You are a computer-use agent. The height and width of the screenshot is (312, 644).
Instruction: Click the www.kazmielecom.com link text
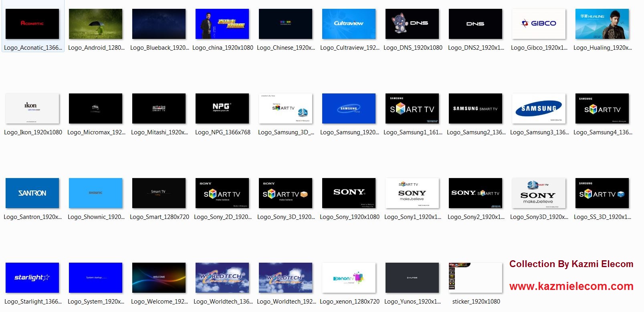pyautogui.click(x=571, y=286)
